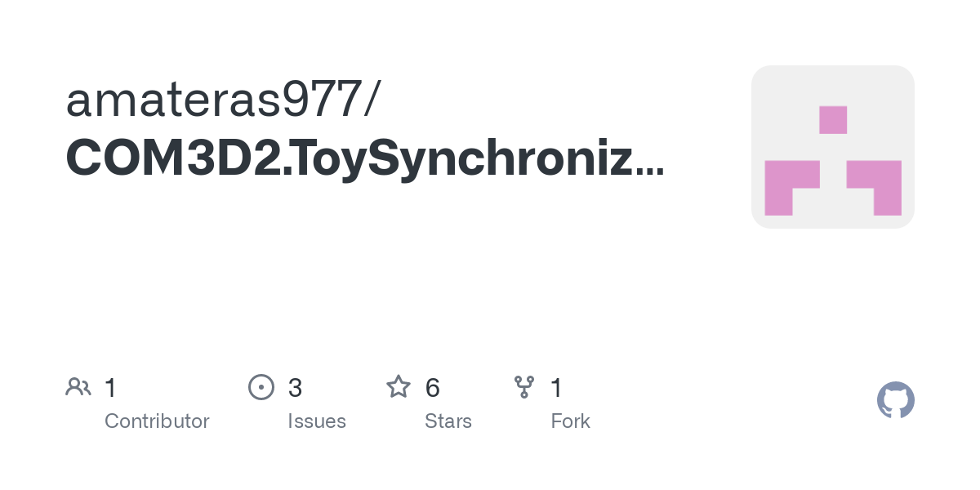
Task: Select the Fork label
Action: click(570, 421)
